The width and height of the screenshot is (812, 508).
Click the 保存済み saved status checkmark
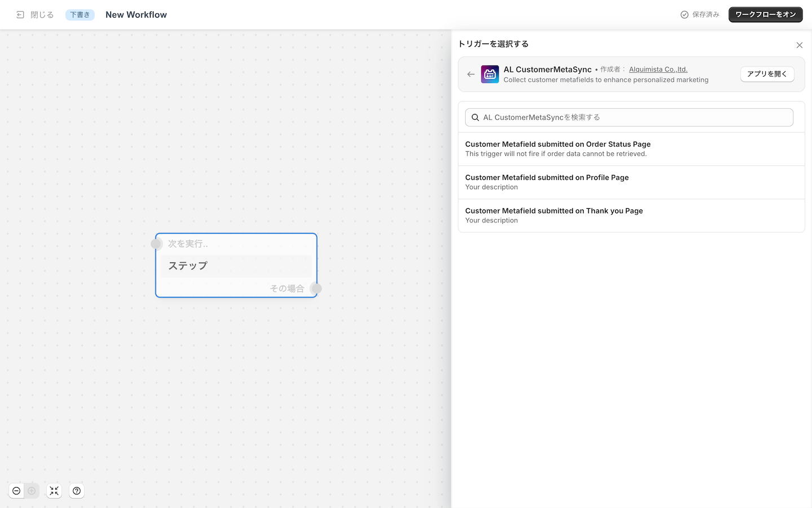click(684, 15)
